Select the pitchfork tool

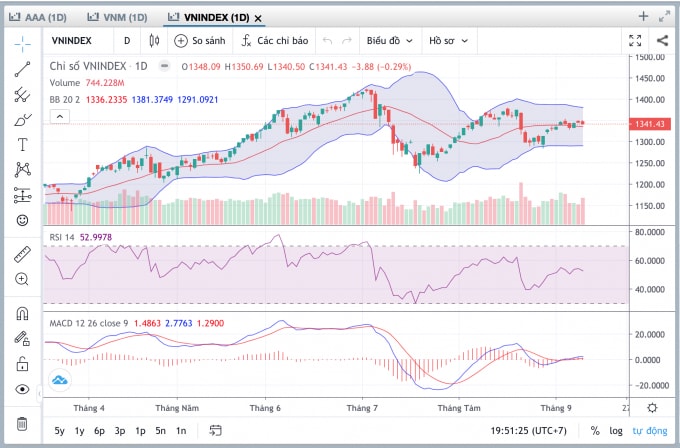click(x=22, y=95)
